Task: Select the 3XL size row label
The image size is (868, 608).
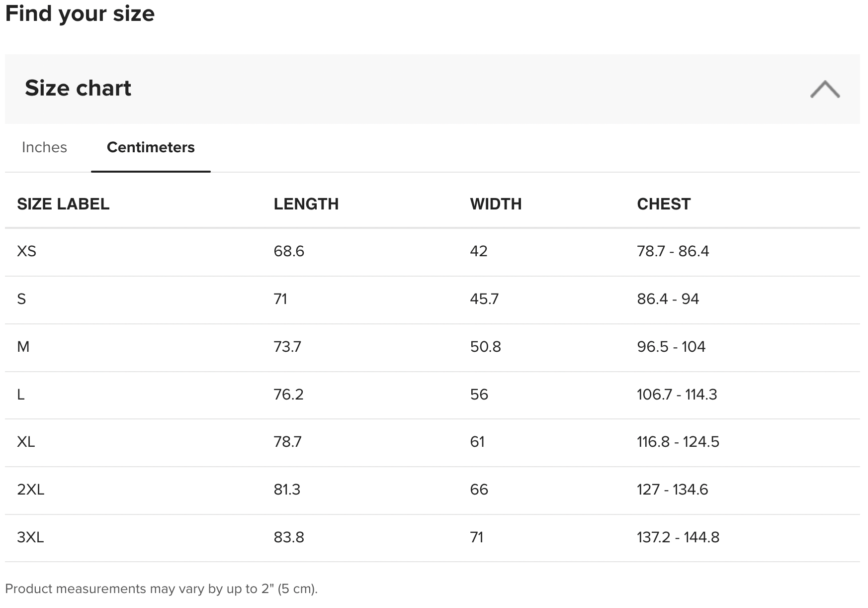Action: (30, 537)
